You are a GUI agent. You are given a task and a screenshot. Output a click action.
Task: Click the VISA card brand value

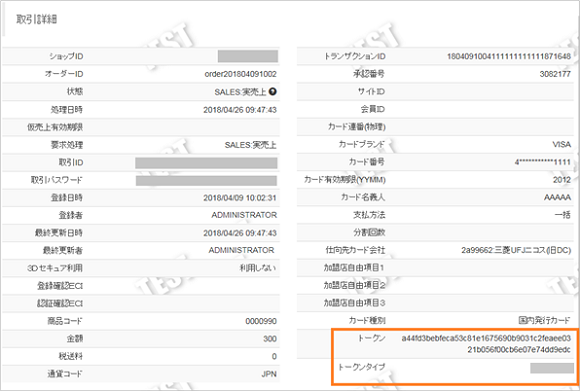[562, 144]
